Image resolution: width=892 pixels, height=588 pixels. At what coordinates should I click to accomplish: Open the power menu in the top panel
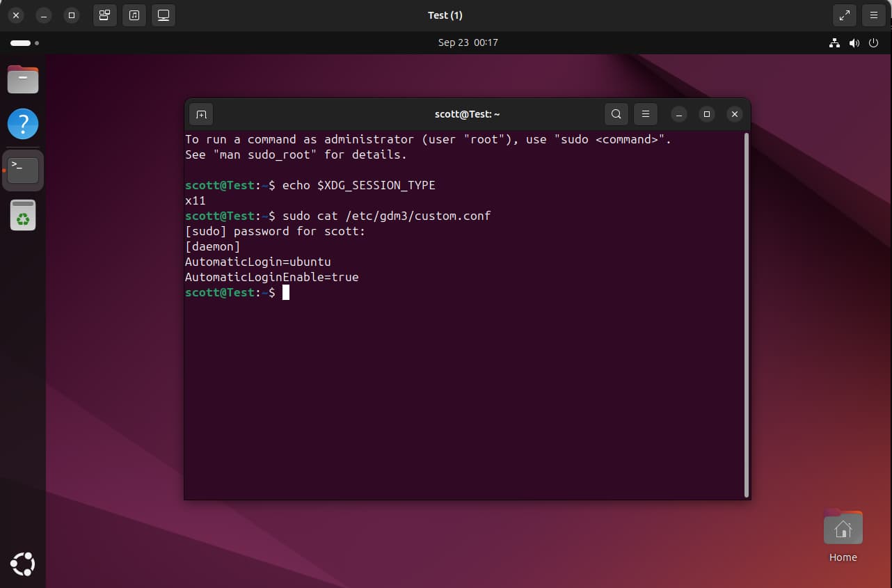pyautogui.click(x=874, y=43)
